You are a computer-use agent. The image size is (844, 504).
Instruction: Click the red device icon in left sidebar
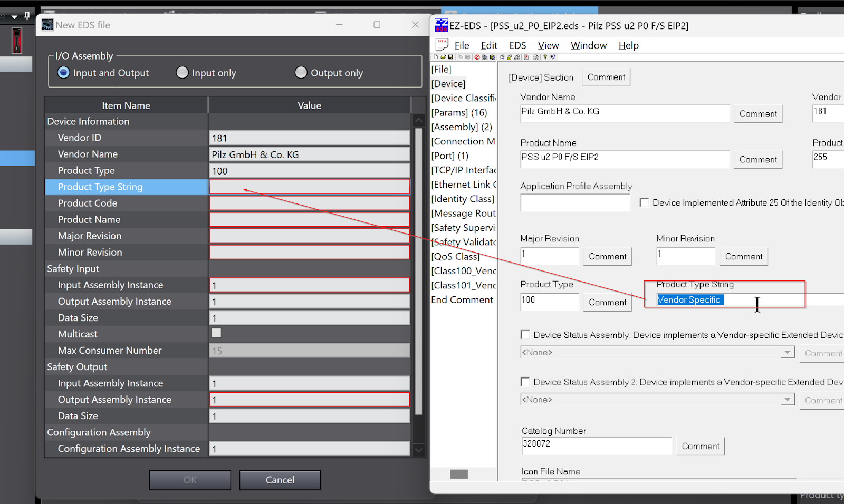click(17, 41)
